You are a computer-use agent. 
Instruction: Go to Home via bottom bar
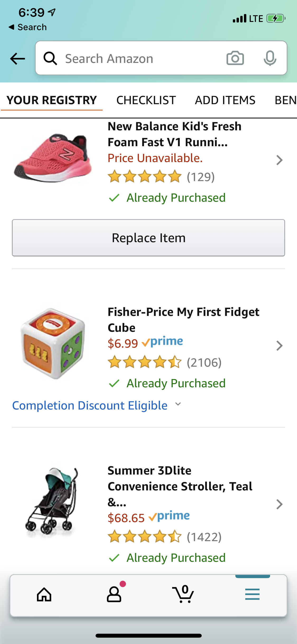tap(44, 595)
